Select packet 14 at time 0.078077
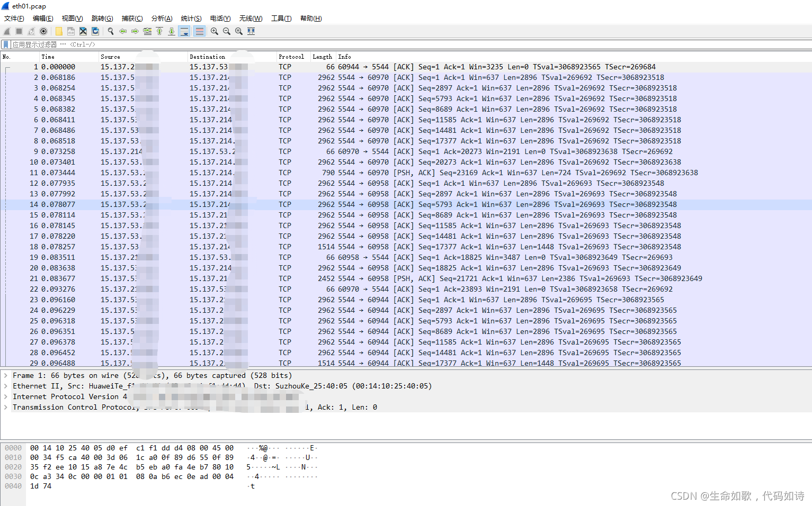812x506 pixels. tap(406, 204)
